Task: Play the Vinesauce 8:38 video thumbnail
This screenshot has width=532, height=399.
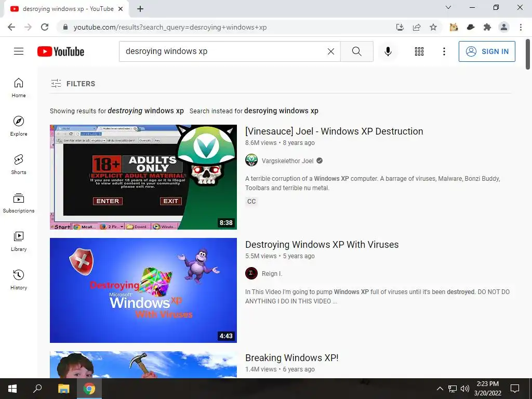Action: (x=143, y=177)
